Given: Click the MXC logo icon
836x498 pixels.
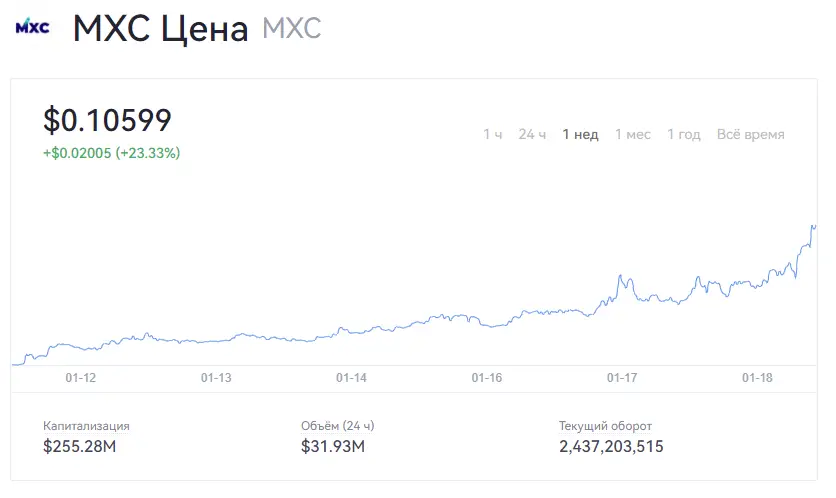Looking at the screenshot, I should pyautogui.click(x=33, y=26).
